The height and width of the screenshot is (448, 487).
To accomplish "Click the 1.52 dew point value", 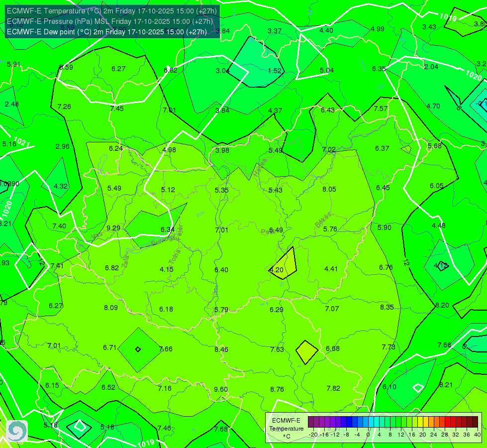I will (x=275, y=71).
